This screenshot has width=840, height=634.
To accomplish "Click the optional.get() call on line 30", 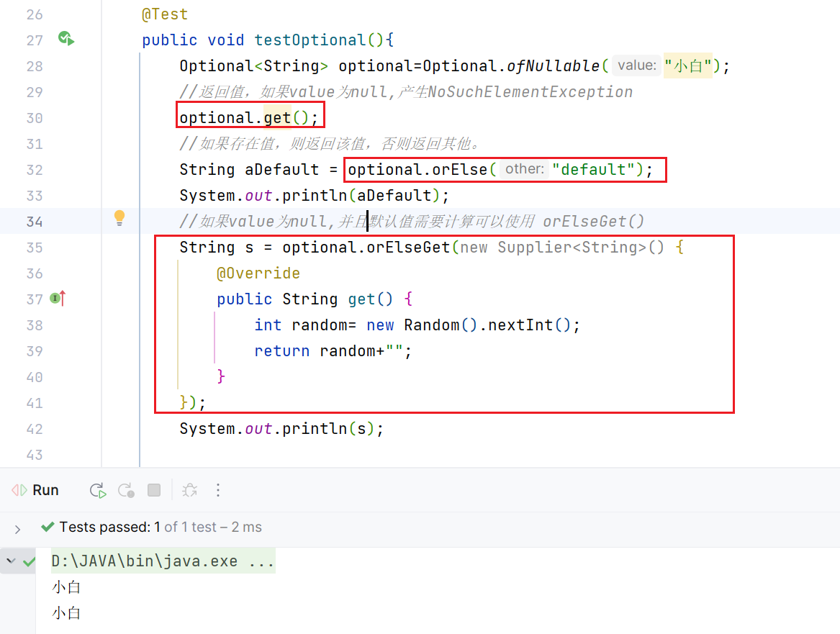I will click(x=248, y=118).
